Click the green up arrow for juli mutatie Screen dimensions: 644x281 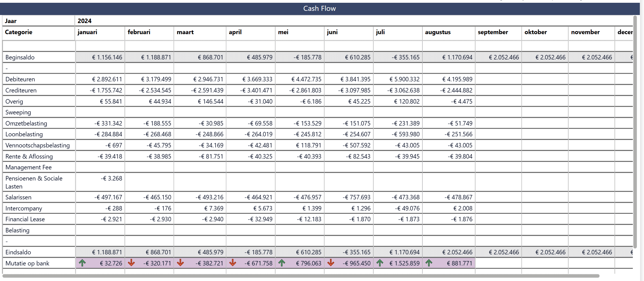pyautogui.click(x=380, y=263)
